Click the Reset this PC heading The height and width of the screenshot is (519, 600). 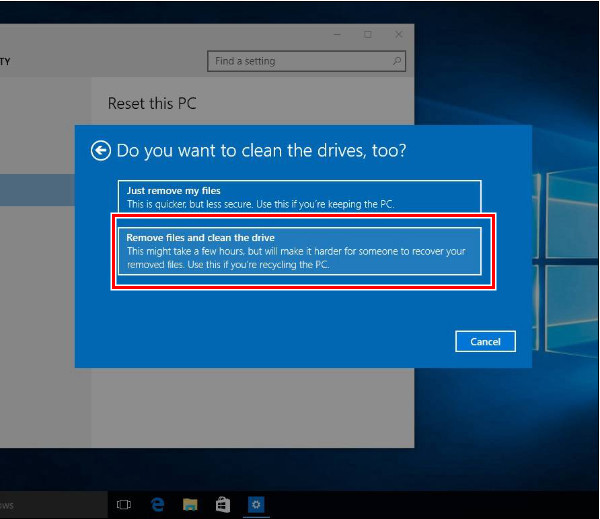(152, 103)
